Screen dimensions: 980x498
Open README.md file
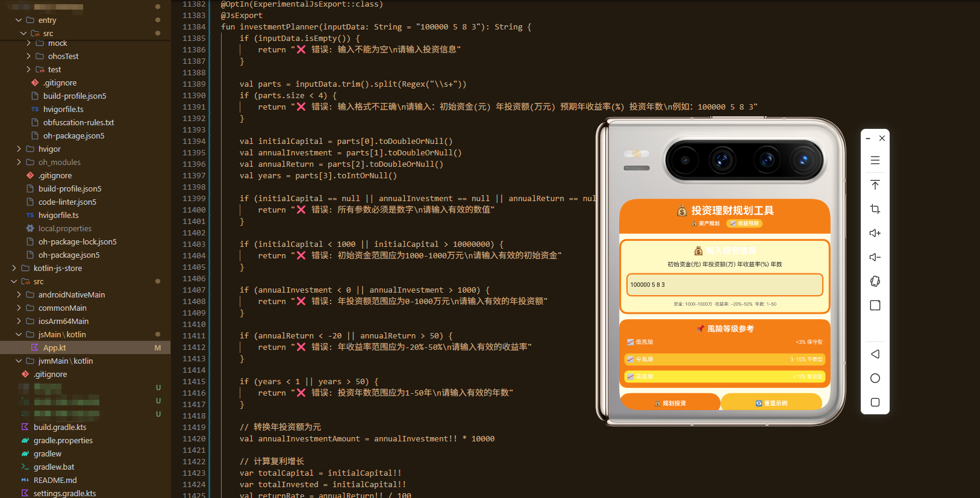55,480
